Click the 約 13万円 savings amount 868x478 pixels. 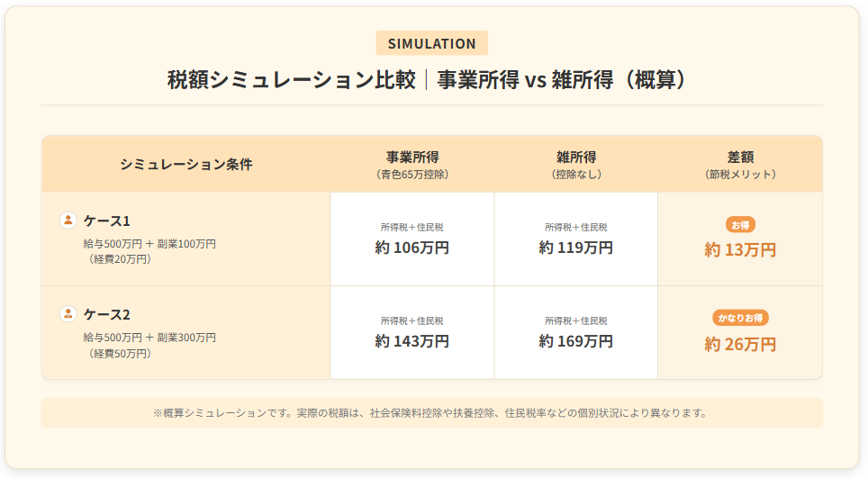pos(740,250)
